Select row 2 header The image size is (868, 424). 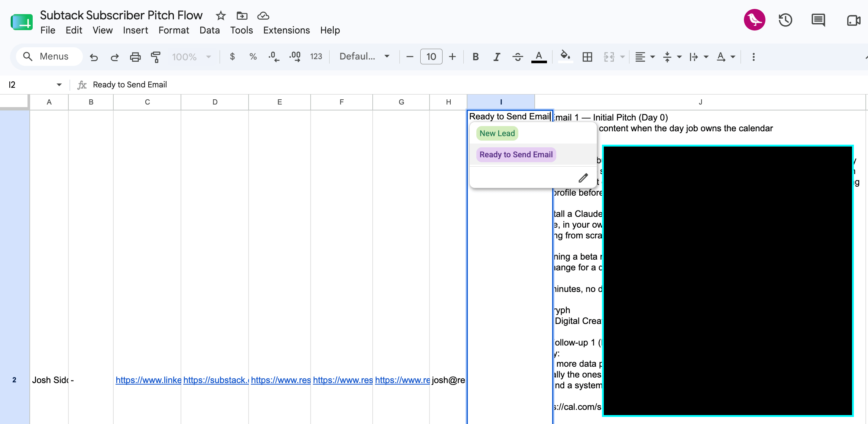click(14, 380)
